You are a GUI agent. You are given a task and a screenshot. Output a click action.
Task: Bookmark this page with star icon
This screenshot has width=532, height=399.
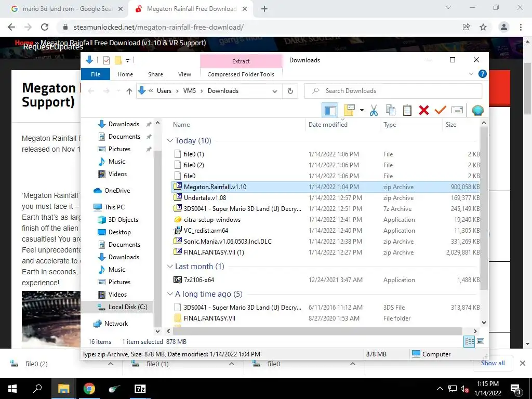[483, 27]
